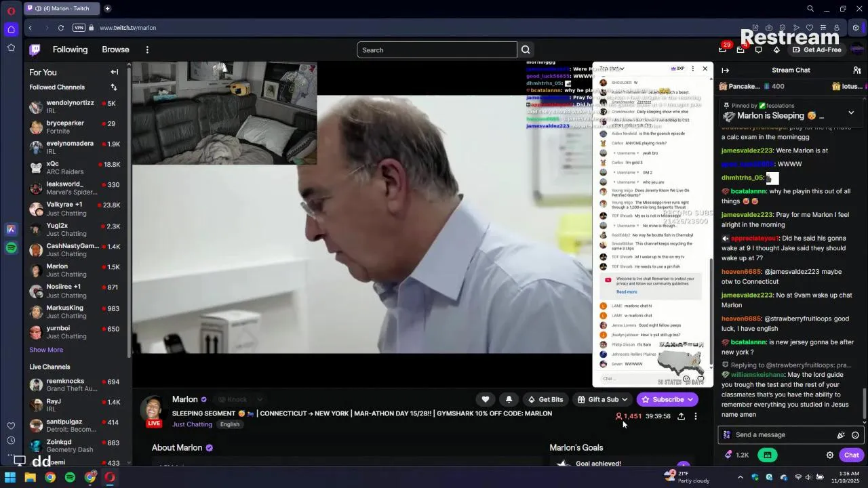
Task: Click Get Ad-Free button
Action: pos(816,49)
